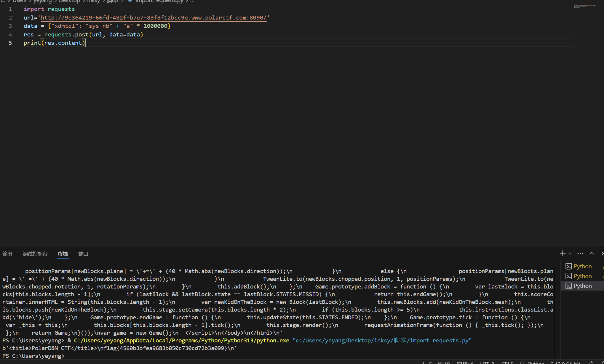Viewport: 604px width, 364px height.
Task: Click line number 5 in the gutter
Action: pyautogui.click(x=10, y=43)
